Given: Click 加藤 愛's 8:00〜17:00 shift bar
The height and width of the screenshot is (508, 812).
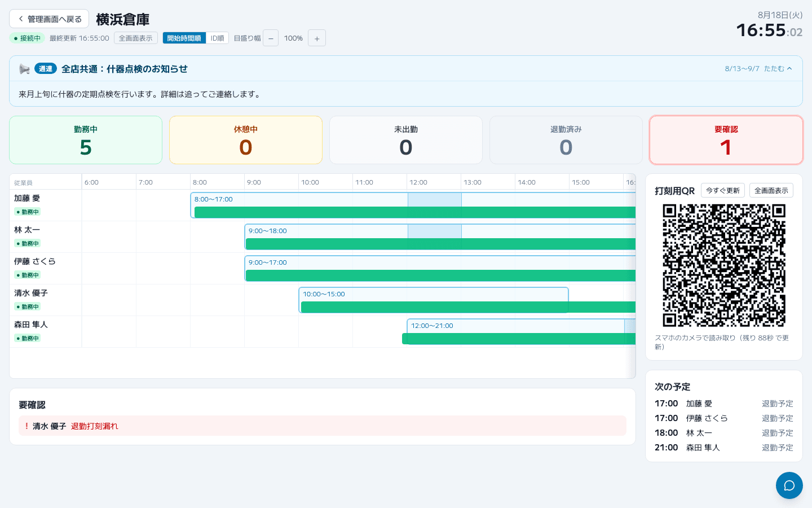Looking at the screenshot, I should tap(413, 205).
